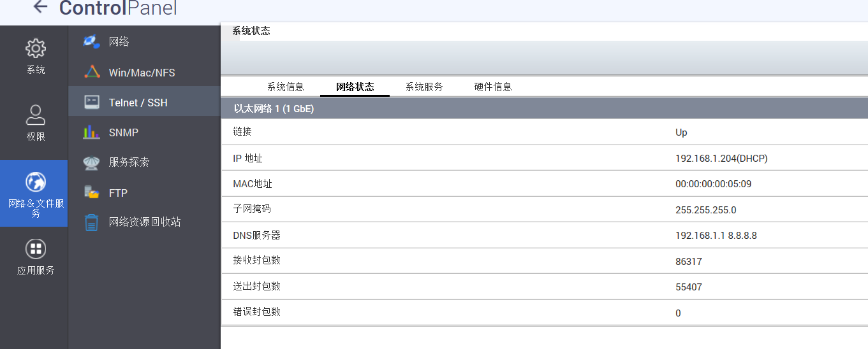Viewport: 868px width, 349px height.
Task: Open the SNMP bar chart icon
Action: (92, 132)
